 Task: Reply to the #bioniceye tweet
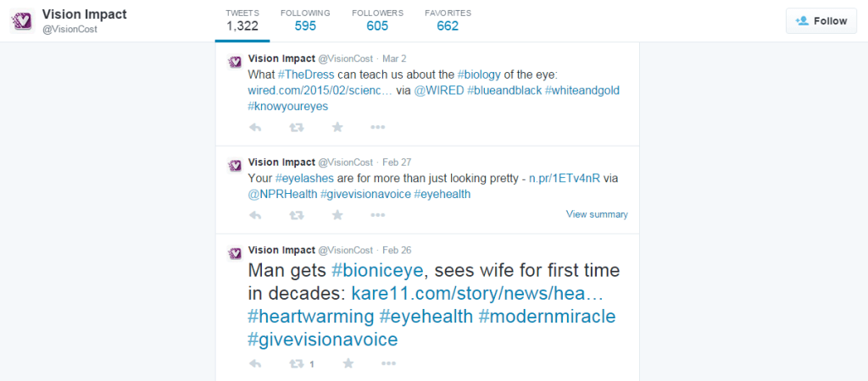click(x=254, y=364)
